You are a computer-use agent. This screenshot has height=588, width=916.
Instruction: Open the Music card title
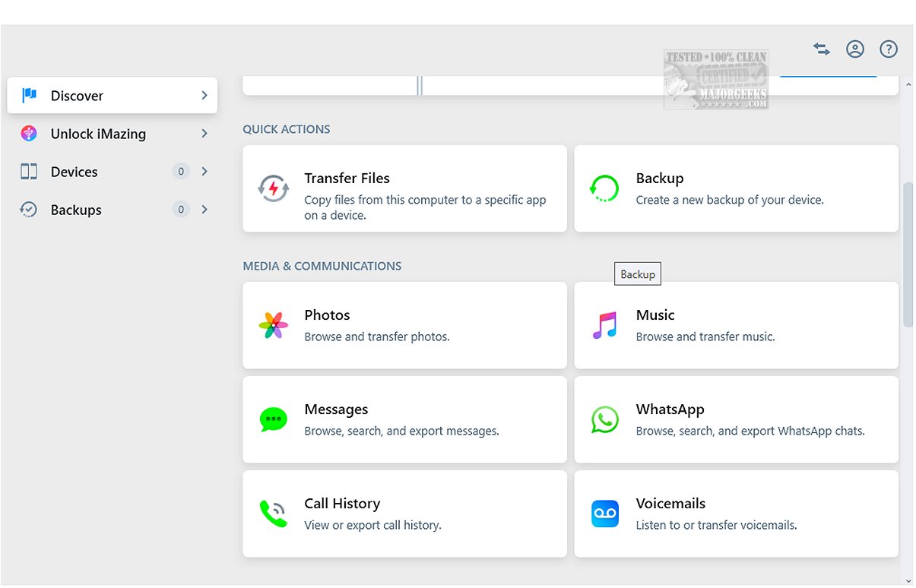tap(655, 315)
